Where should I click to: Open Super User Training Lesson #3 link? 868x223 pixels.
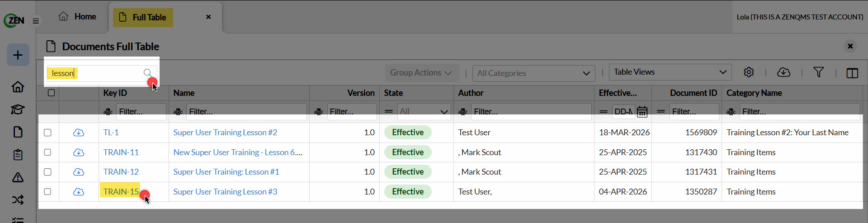point(225,192)
